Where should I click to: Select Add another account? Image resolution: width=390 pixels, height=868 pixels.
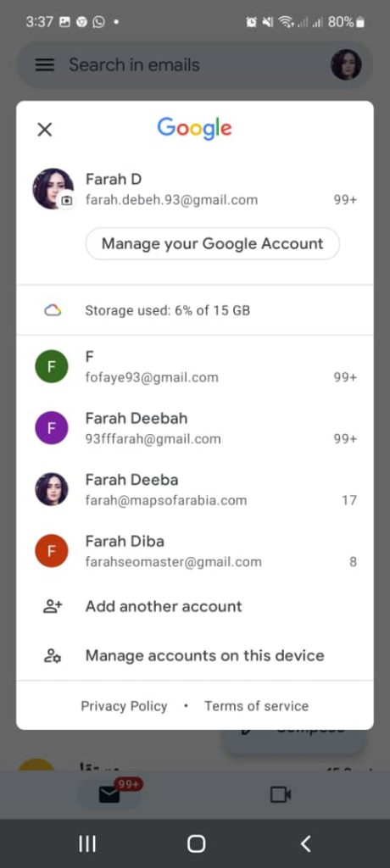coord(195,606)
